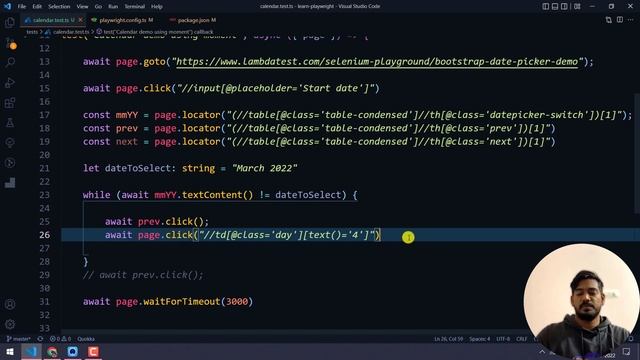This screenshot has width=640, height=360.
Task: Open the Manage gear menu
Action: coord(10,324)
